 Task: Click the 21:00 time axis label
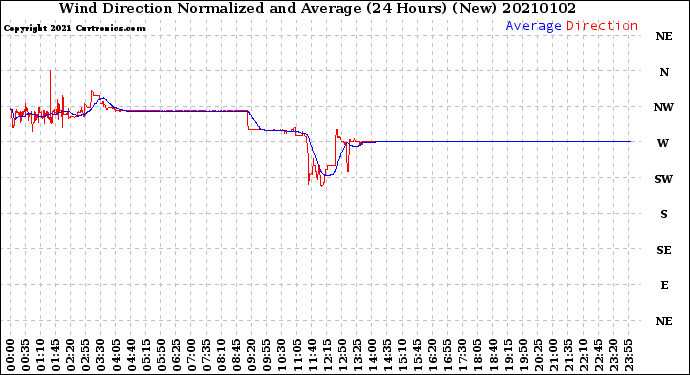pos(554,355)
